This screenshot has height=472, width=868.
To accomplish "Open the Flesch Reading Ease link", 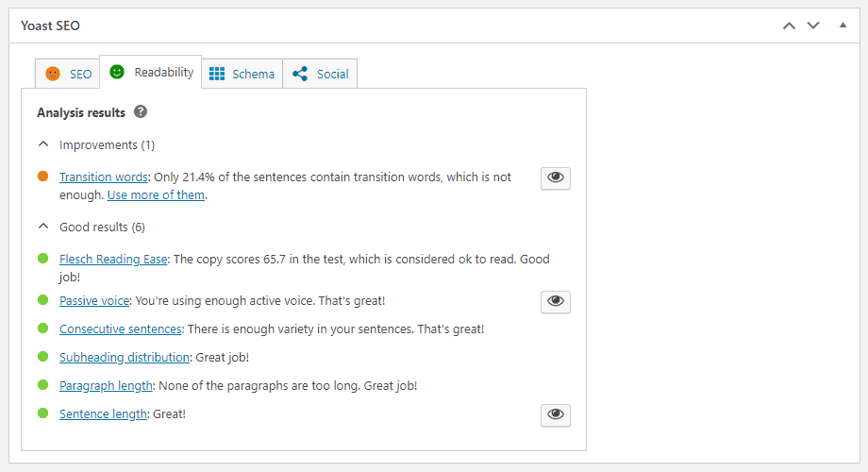I will 113,260.
